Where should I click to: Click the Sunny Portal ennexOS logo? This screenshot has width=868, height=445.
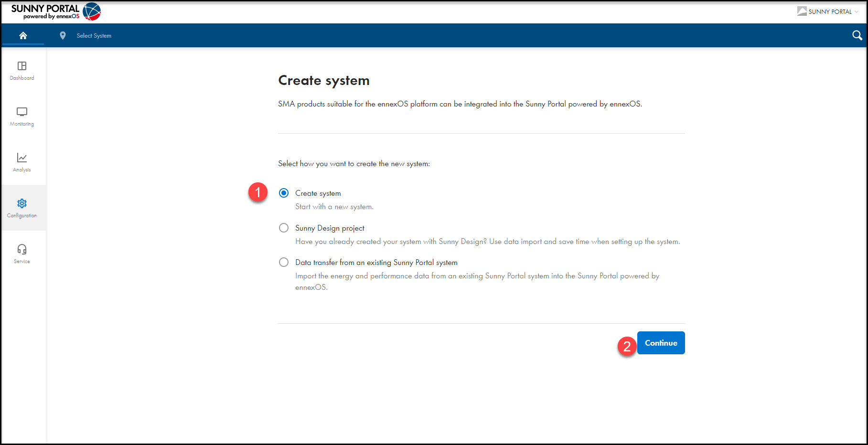click(x=56, y=11)
